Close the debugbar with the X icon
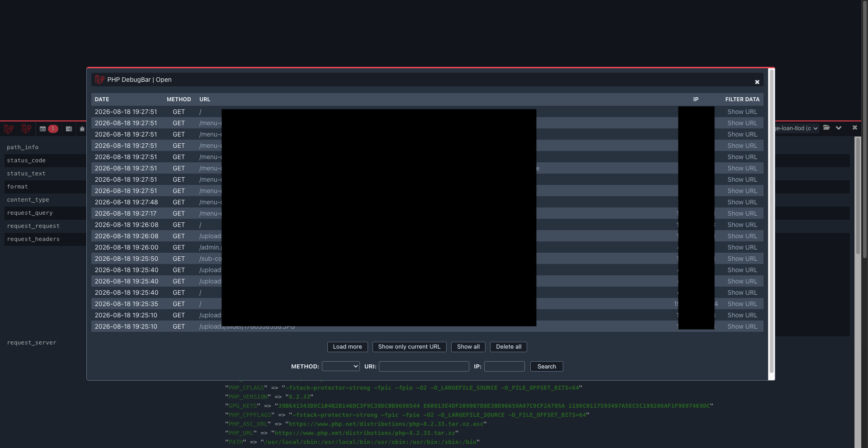This screenshot has height=448, width=868. pyautogui.click(x=854, y=128)
